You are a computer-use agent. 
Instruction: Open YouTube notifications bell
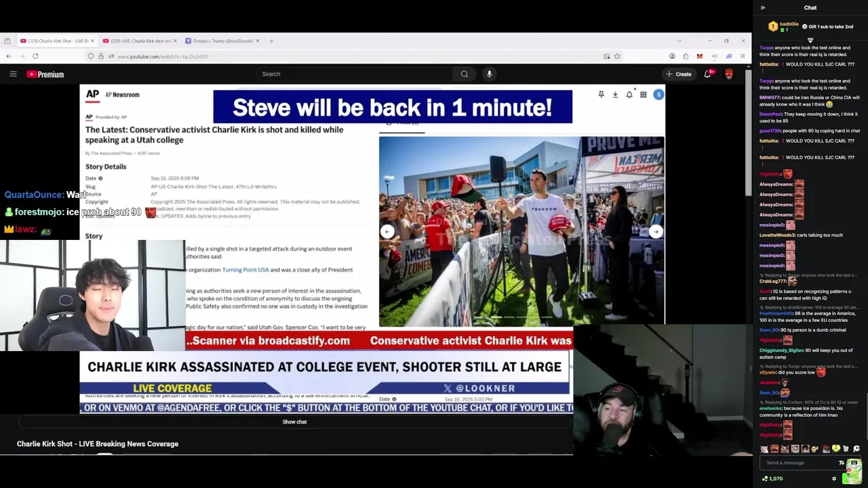click(708, 74)
